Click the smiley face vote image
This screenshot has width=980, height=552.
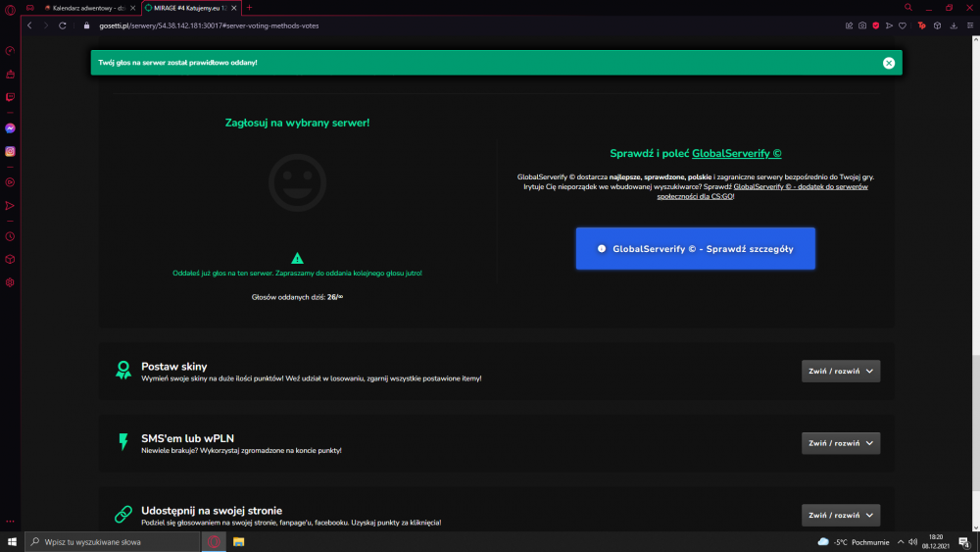[x=298, y=182]
